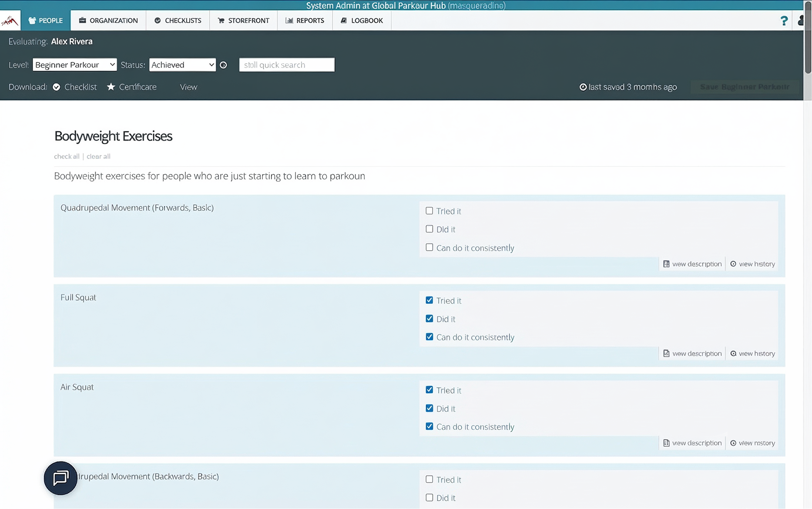Click Quadrupedal Movement (Forwards, Basic) skill name

(x=137, y=208)
